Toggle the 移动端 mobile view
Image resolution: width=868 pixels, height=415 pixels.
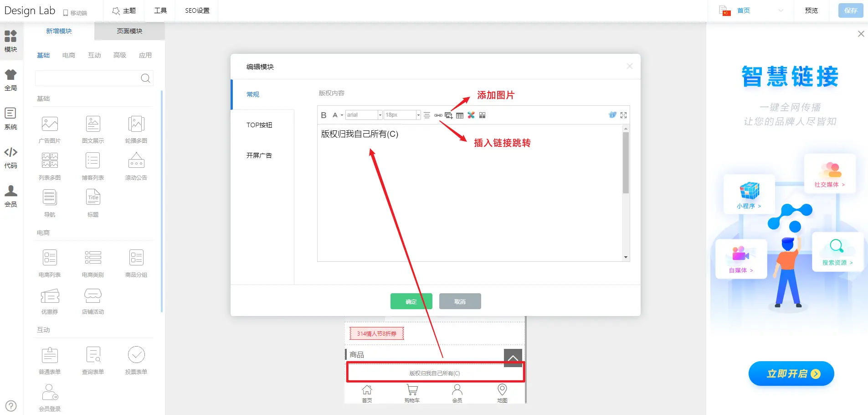75,13
